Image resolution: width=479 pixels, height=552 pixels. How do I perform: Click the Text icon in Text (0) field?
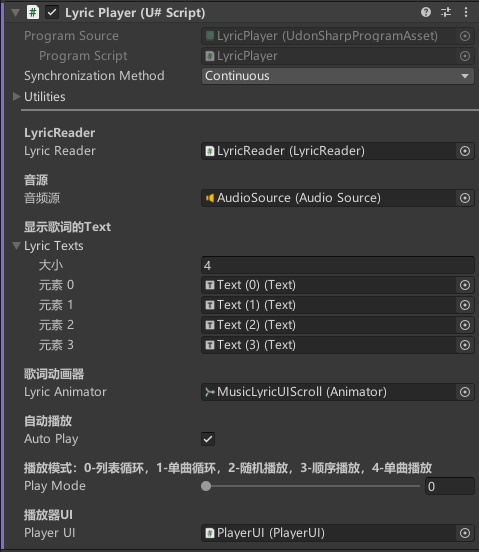[210, 285]
